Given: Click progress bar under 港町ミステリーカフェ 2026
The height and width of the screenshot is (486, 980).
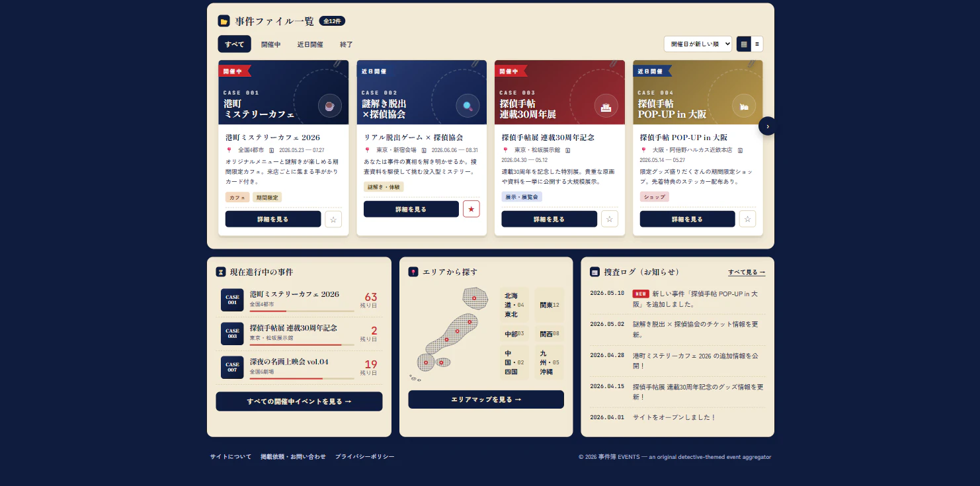Looking at the screenshot, I should [x=302, y=311].
